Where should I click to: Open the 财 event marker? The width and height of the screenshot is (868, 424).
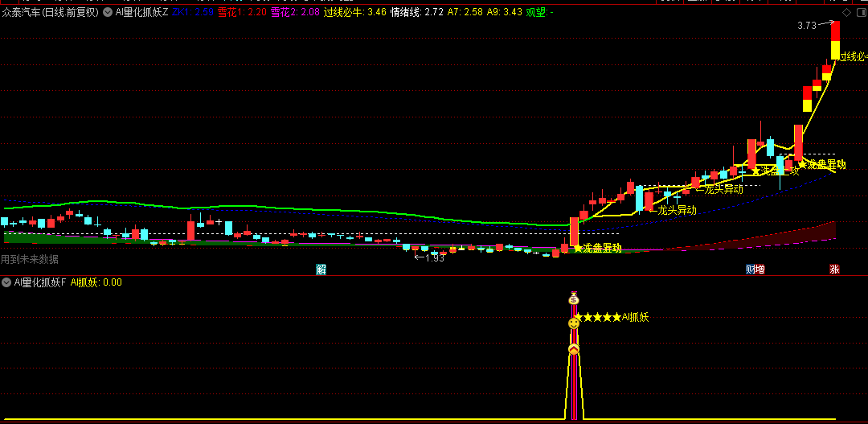[x=750, y=270]
